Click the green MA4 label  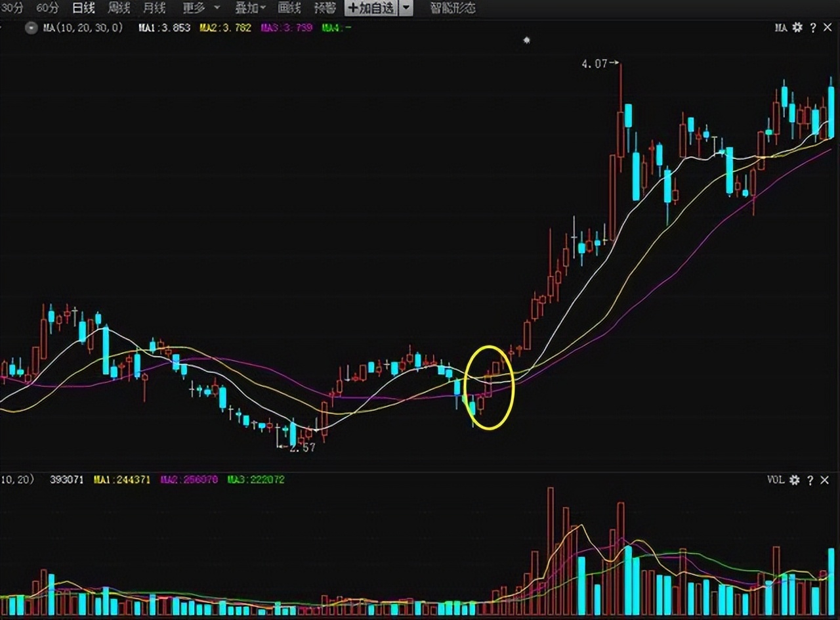(337, 28)
